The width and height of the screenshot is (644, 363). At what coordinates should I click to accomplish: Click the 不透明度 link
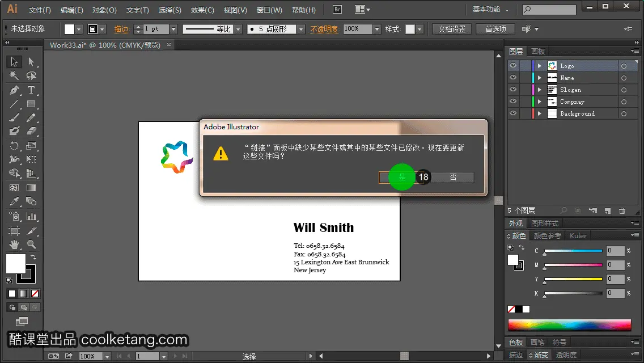pyautogui.click(x=324, y=29)
